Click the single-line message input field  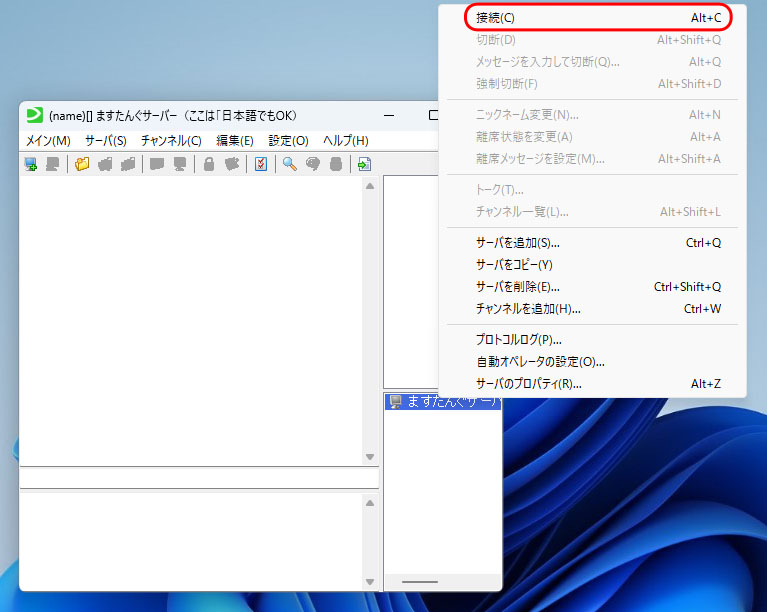[x=198, y=479]
